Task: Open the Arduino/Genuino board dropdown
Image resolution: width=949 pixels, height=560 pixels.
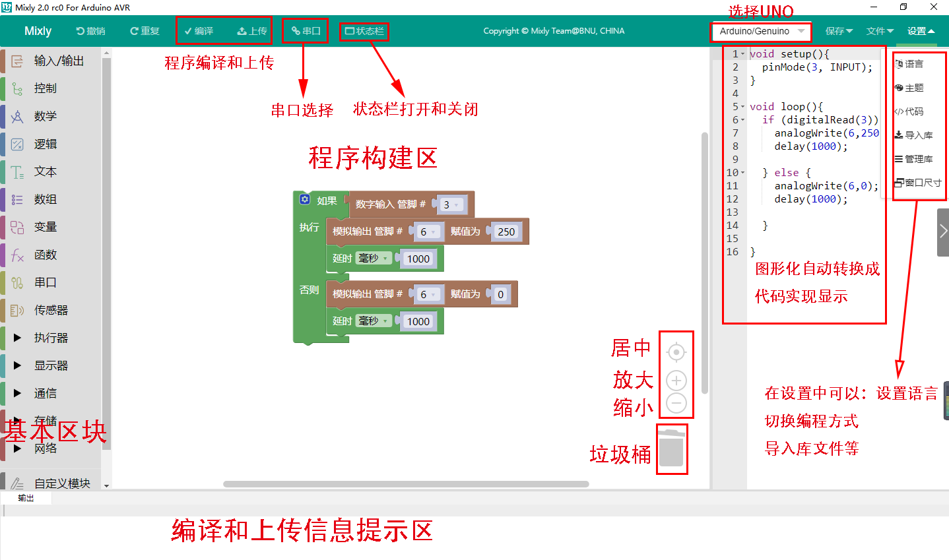Action: pos(762,31)
